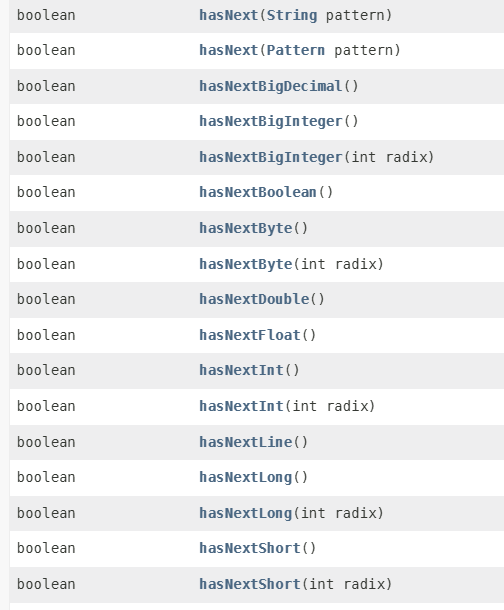Open the hasNextFloat() method link
Viewport: 504px width, 610px height.
pos(250,335)
